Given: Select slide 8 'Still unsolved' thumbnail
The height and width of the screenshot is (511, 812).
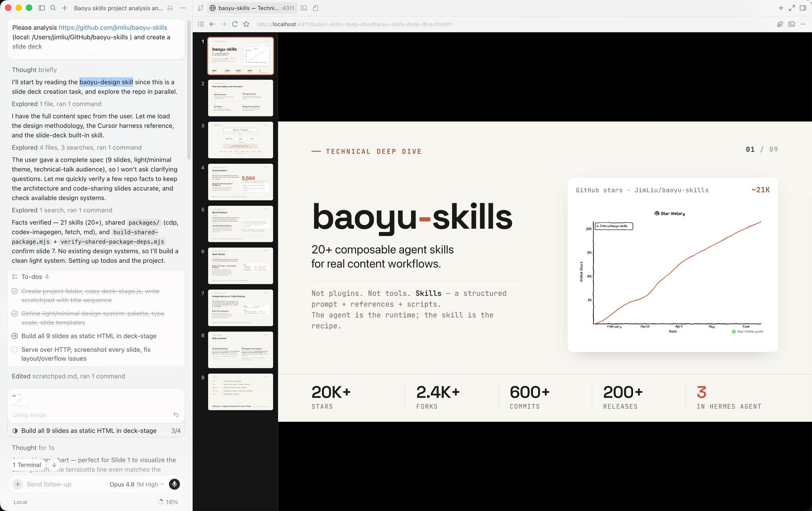Looking at the screenshot, I should coord(240,350).
